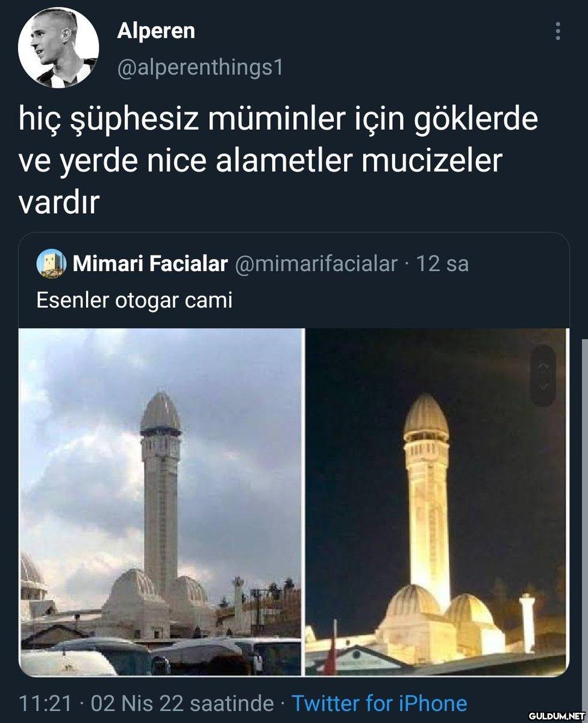Tap the up chevron on the image
588x723 pixels.
(544, 366)
